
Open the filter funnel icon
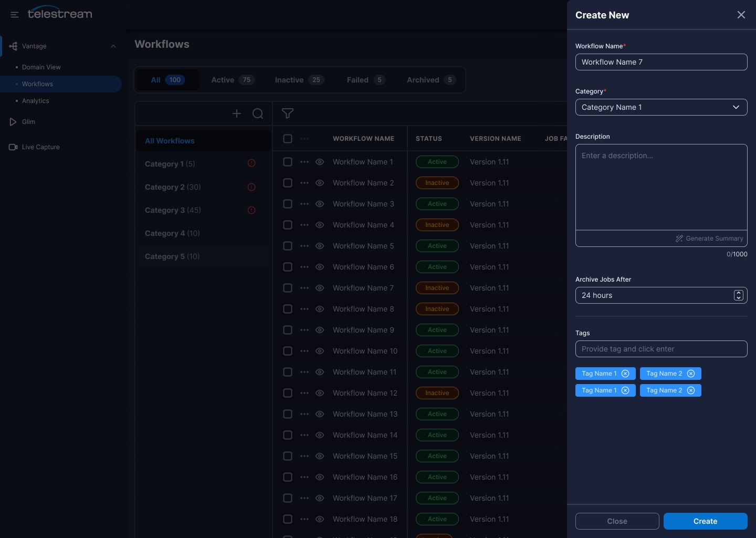pyautogui.click(x=288, y=113)
